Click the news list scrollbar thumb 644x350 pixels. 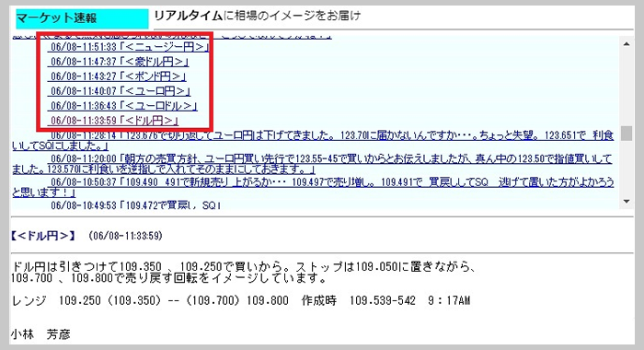627,134
